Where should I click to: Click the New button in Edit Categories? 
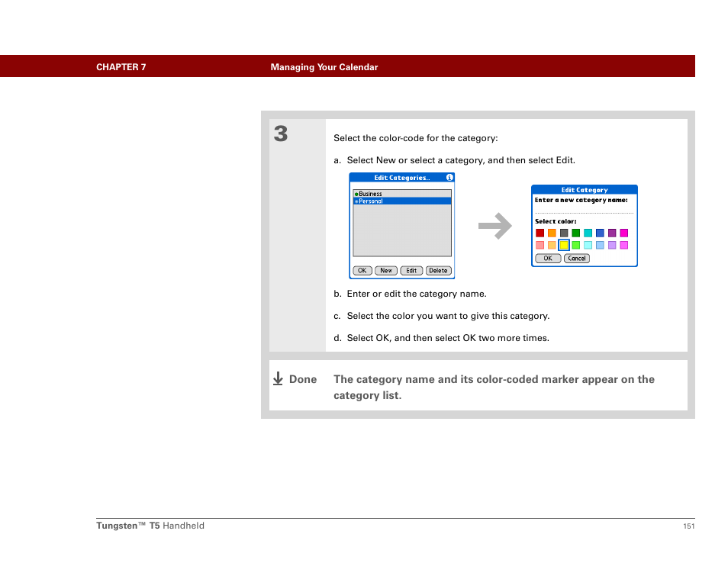[386, 271]
